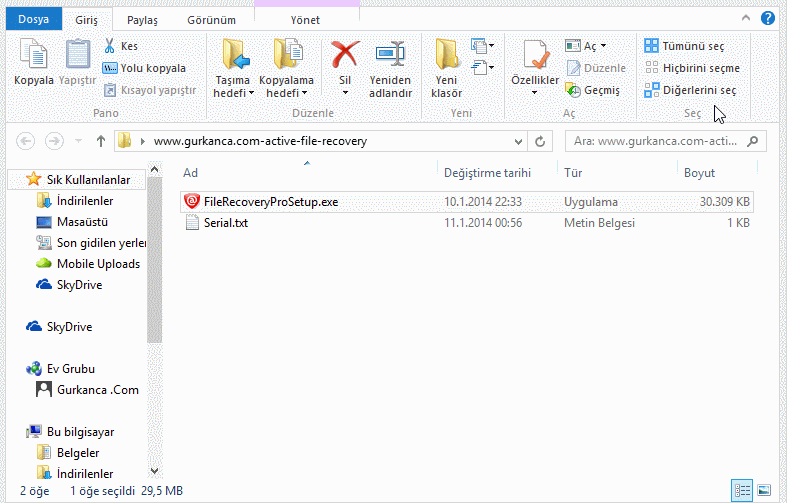787x503 pixels.
Task: Sort by the Boyut column header
Action: coord(717,173)
